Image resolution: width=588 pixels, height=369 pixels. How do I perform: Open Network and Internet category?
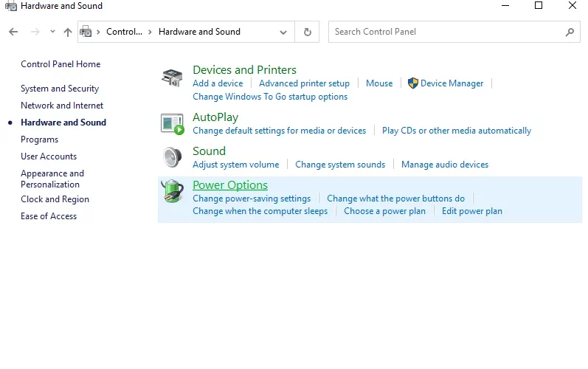click(62, 106)
